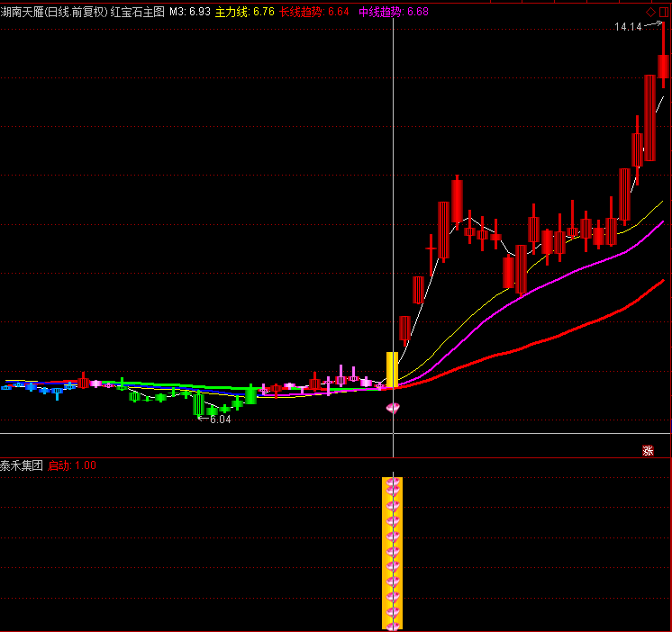This screenshot has width=672, height=632.
Task: Click the red 涨 icon
Action: (648, 451)
